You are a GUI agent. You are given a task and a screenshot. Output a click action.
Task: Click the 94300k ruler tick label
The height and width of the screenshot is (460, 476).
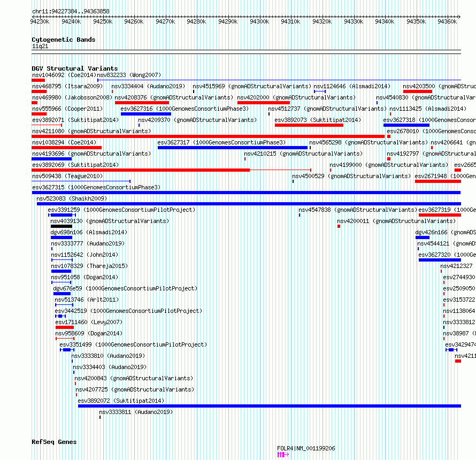[x=259, y=21]
